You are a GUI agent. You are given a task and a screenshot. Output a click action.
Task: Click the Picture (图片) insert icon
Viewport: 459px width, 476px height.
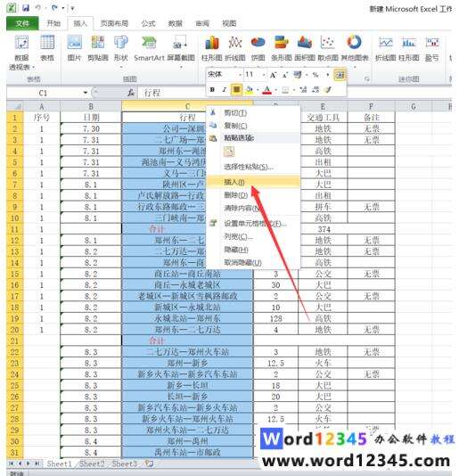coord(74,48)
